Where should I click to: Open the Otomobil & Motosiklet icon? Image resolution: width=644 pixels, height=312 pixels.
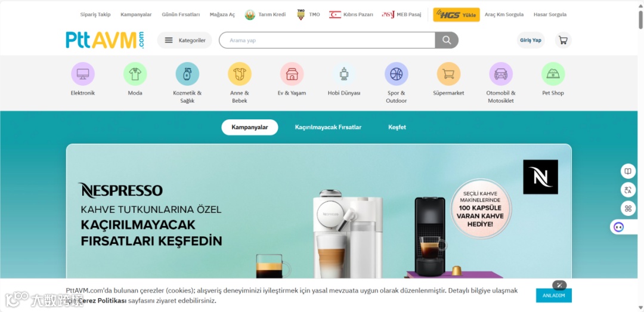point(501,74)
